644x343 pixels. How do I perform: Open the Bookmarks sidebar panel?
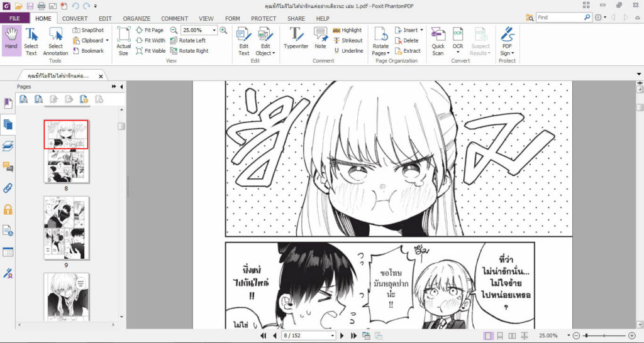[x=8, y=104]
